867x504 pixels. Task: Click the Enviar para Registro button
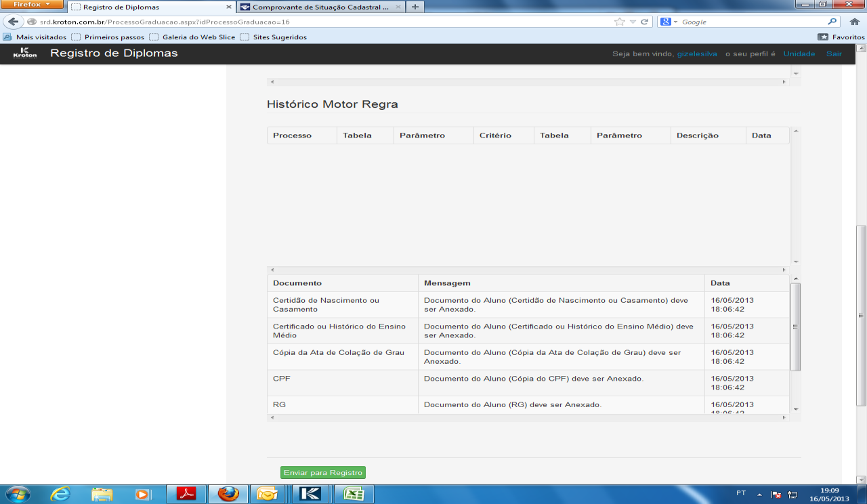[x=323, y=473]
